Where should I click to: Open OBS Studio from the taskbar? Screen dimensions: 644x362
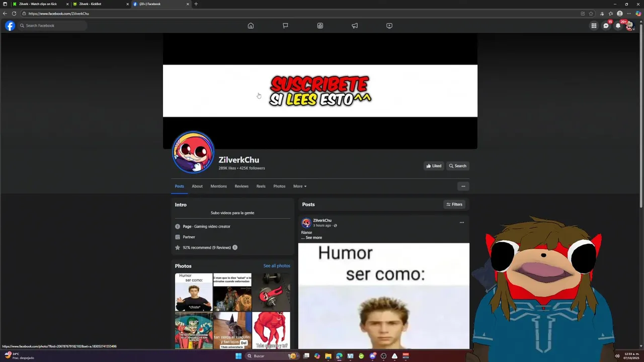[x=383, y=356]
